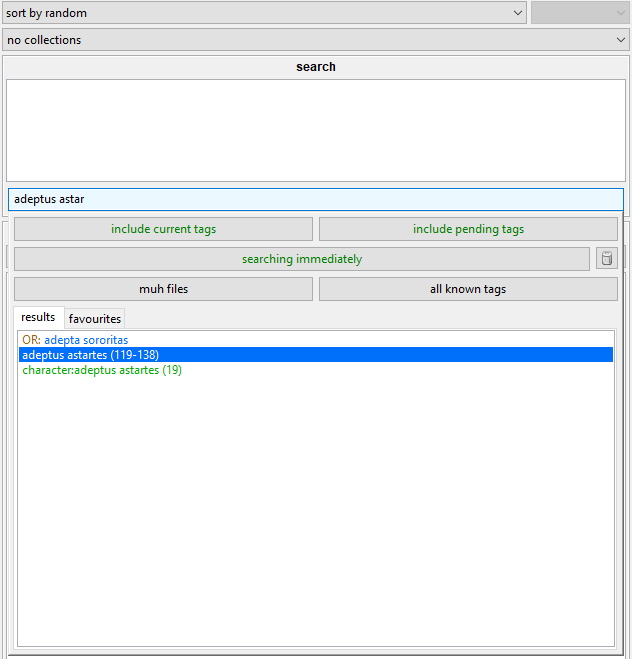Viewport: 632px width, 659px height.
Task: Open the greyed sort order dropdown
Action: point(580,13)
